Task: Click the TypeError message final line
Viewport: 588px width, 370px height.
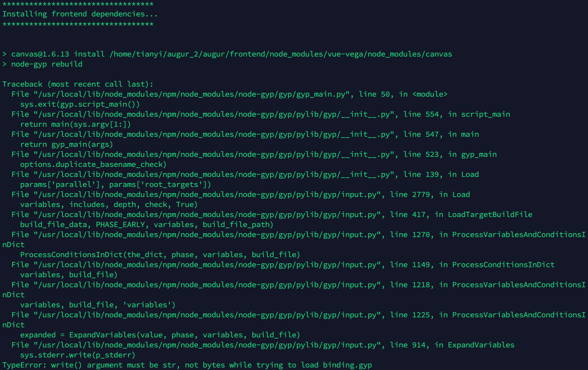Action: (x=187, y=365)
